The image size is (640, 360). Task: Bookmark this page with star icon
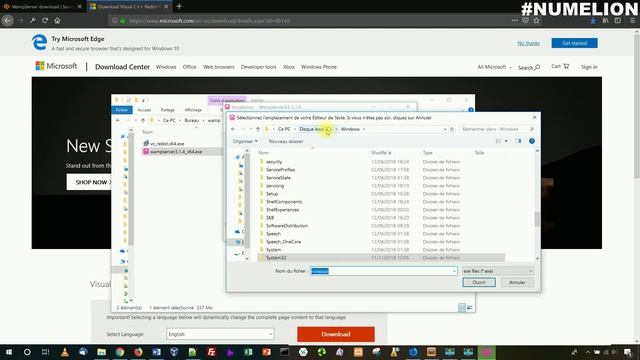[536, 20]
